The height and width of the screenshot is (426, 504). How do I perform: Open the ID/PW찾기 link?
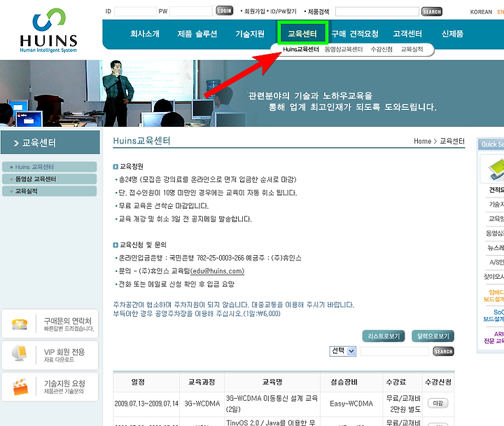pos(283,12)
